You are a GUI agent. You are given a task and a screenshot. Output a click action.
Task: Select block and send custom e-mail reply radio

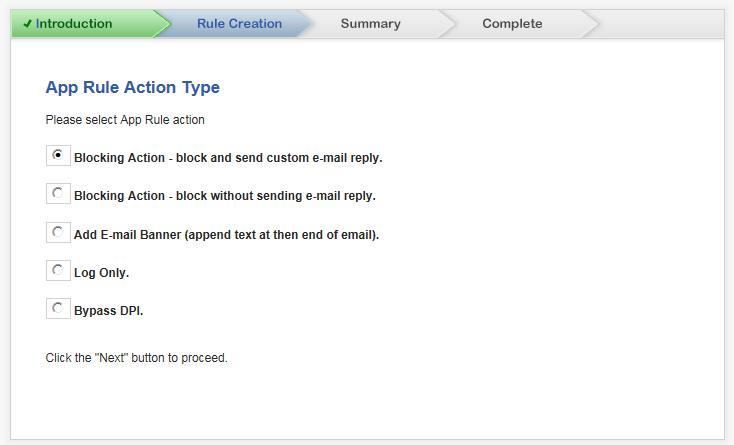tap(58, 155)
